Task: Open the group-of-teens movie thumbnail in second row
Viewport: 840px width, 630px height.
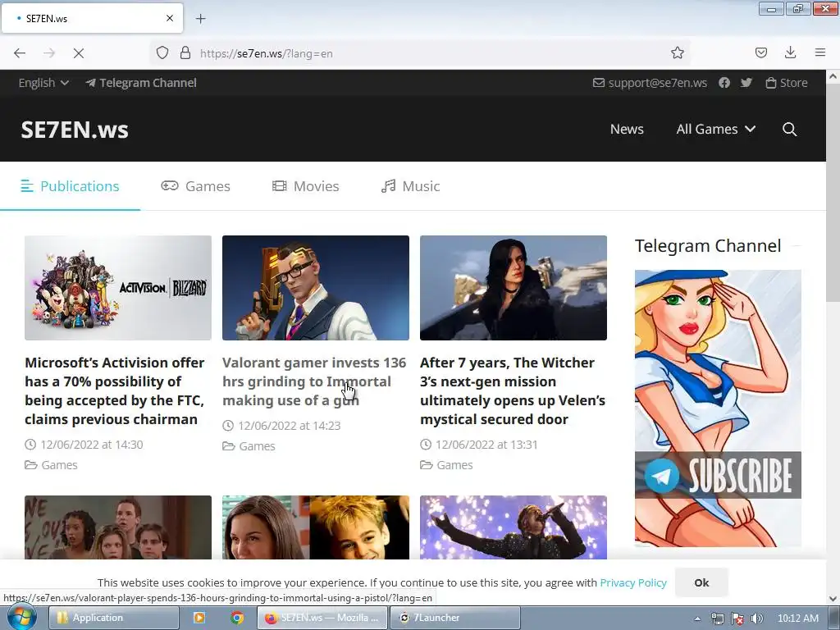Action: 118,527
